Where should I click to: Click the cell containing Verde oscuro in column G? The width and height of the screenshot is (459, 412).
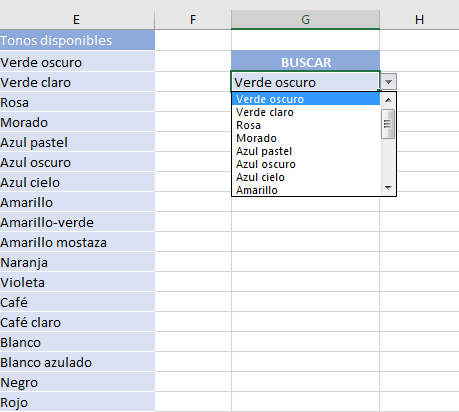306,81
